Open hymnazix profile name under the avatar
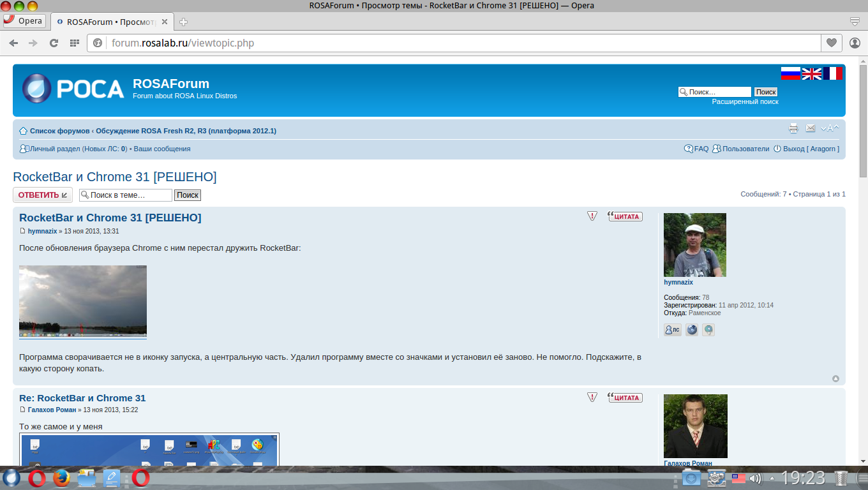868x490 pixels. (x=678, y=282)
